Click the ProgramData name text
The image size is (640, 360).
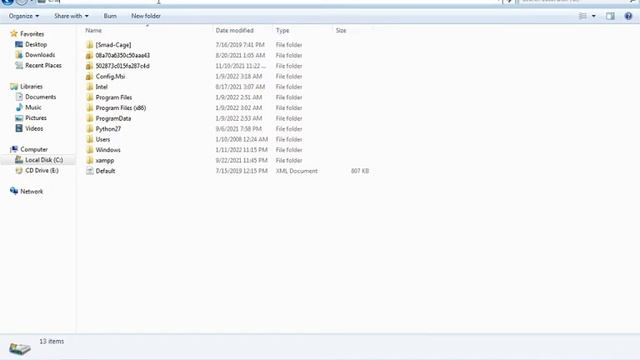pos(113,118)
